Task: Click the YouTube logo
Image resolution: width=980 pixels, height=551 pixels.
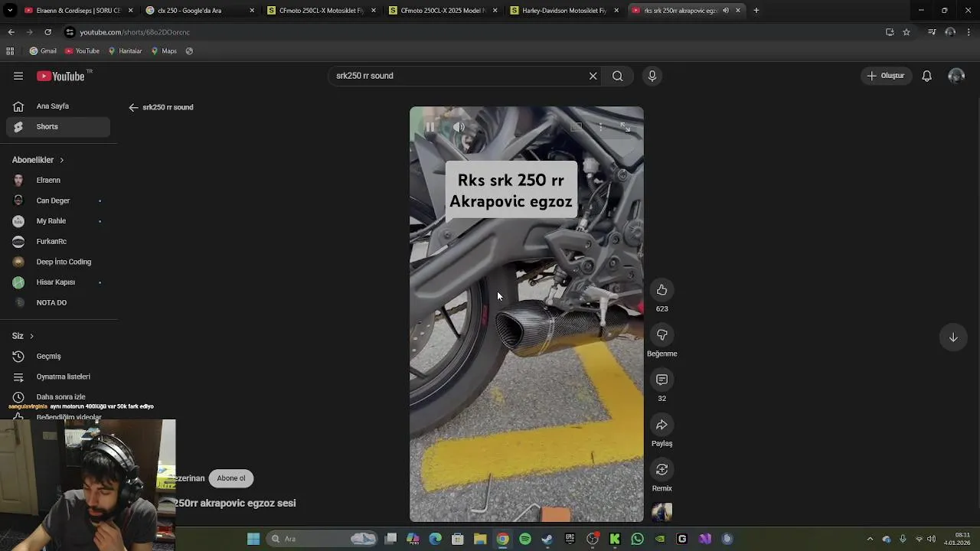Action: coord(60,76)
